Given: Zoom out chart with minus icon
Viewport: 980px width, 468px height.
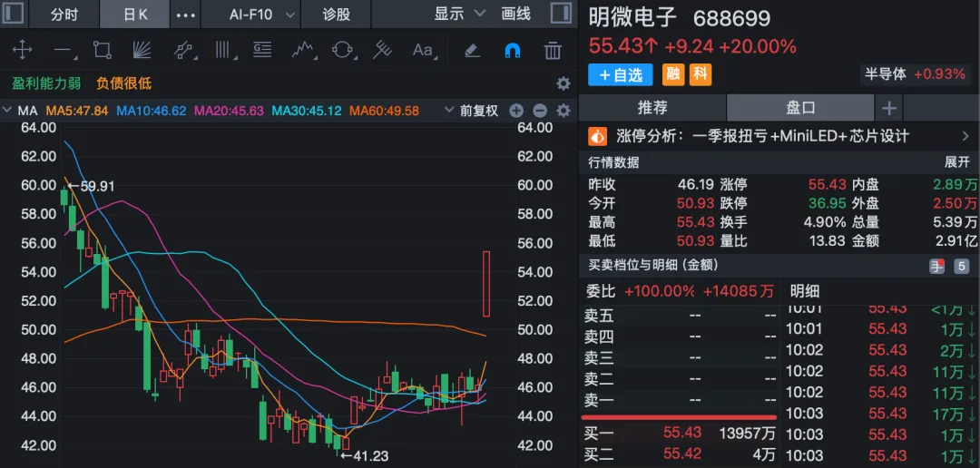Looking at the screenshot, I should (539, 112).
